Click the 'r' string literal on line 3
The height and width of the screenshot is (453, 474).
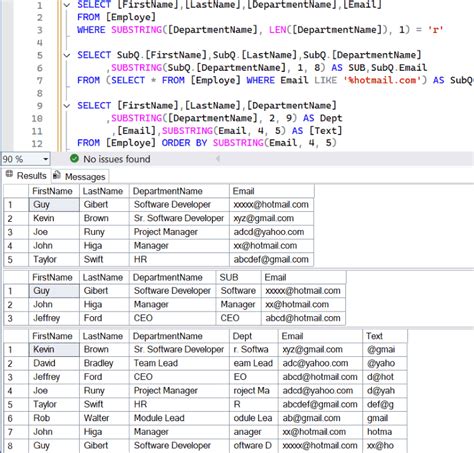(435, 30)
